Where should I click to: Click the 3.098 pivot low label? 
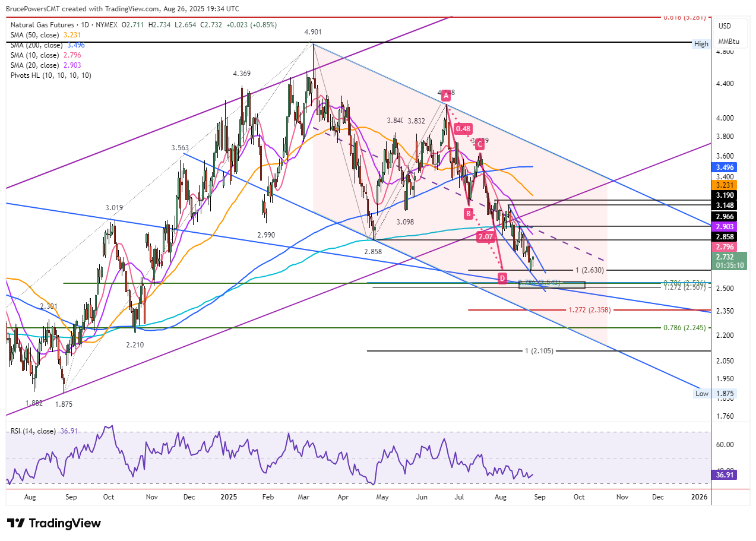click(406, 222)
